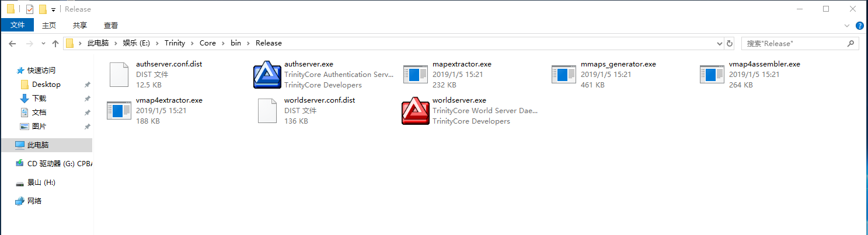Select the vmap4extractor.exe file icon
This screenshot has height=235, width=868.
119,111
